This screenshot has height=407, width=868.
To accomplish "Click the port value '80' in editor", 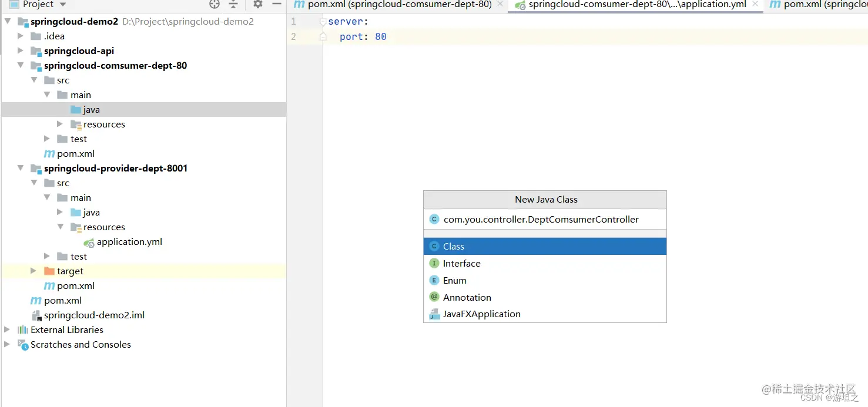I will (381, 36).
